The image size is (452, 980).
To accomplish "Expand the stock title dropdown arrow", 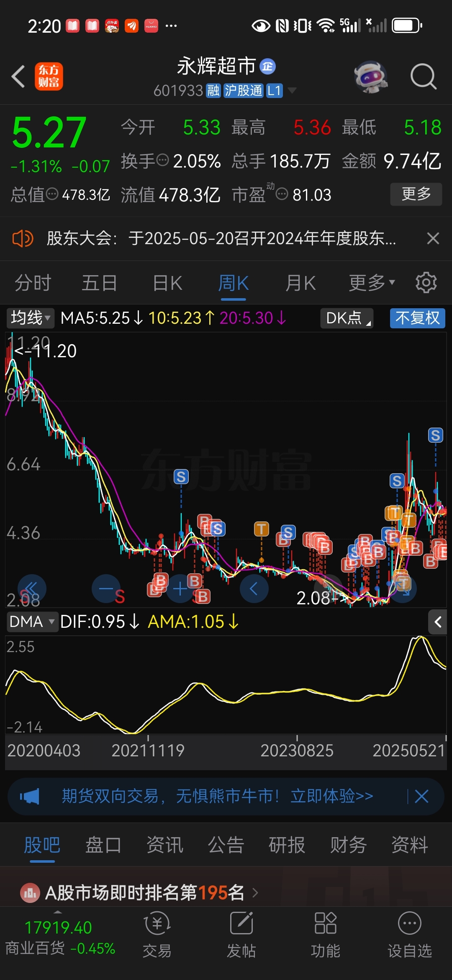I will pos(292,90).
